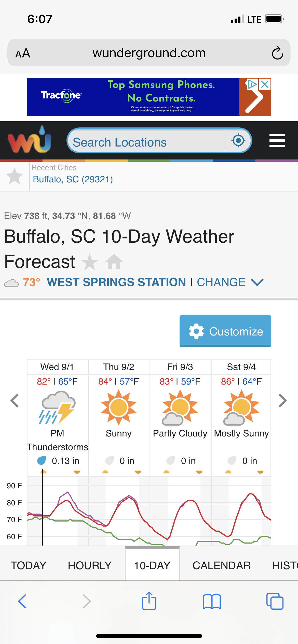Open the Safari share sheet
This screenshot has width=298, height=644.
(149, 601)
